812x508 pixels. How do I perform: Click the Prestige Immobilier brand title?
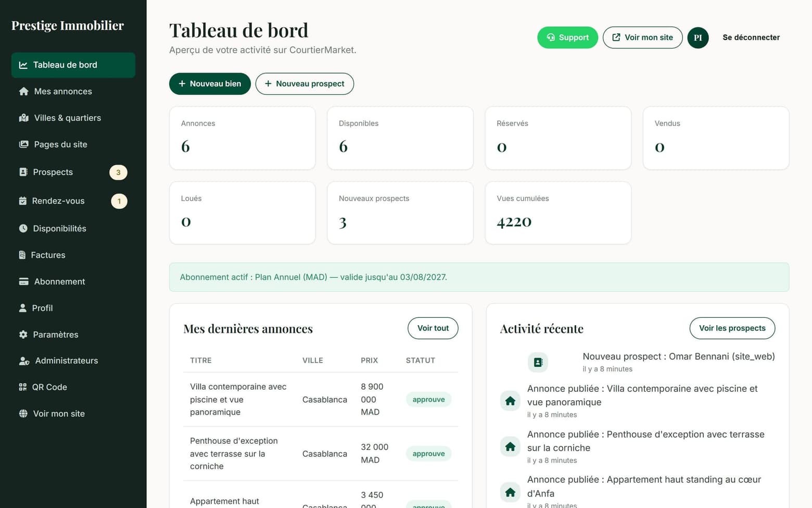tap(68, 26)
